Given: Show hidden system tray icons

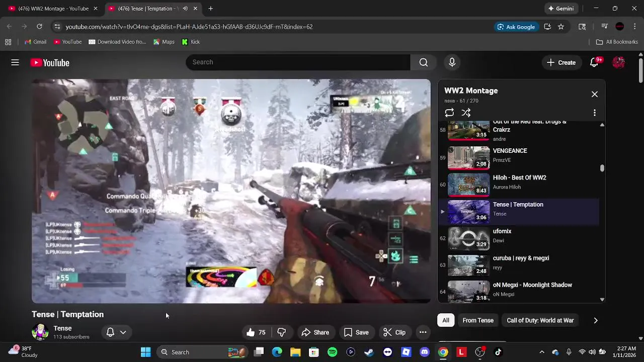Looking at the screenshot, I should point(542,352).
